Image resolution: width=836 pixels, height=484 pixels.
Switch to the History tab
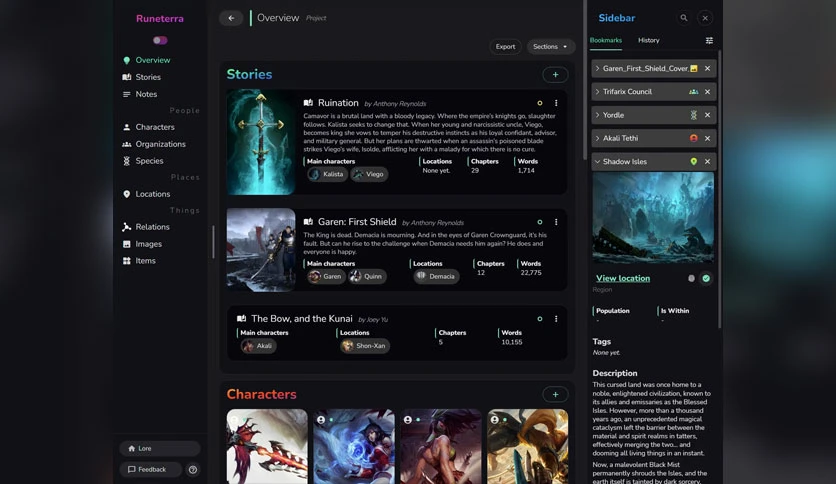pyautogui.click(x=648, y=41)
